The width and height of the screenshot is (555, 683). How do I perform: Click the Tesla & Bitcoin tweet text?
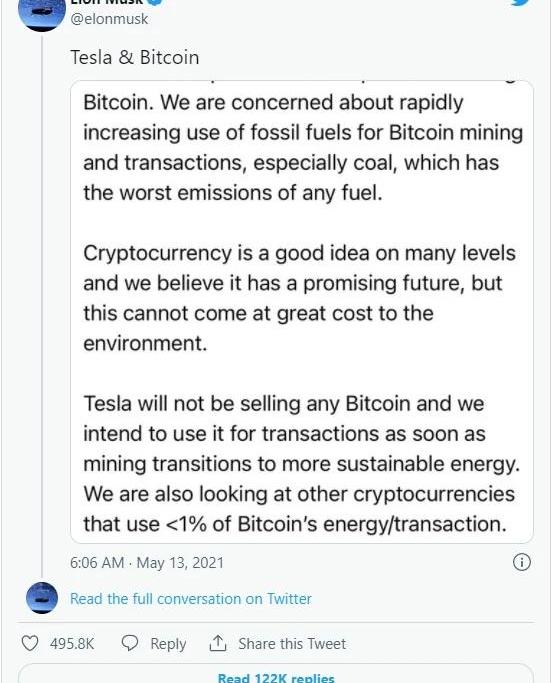point(135,57)
